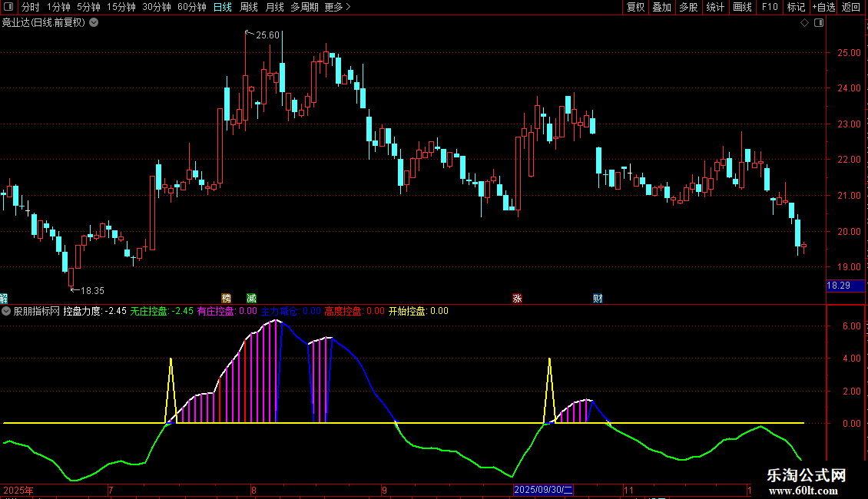This screenshot has width=868, height=499.
Task: Open 多周期 multi-period view
Action: coord(304,7)
